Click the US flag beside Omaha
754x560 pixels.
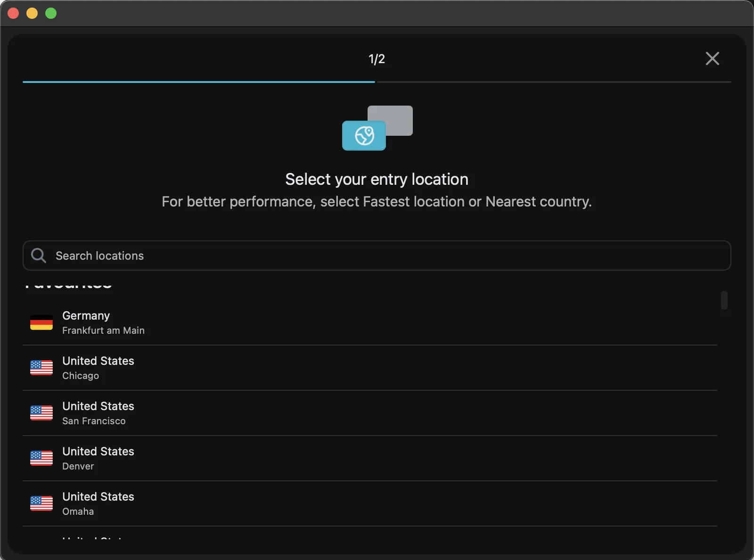[41, 503]
